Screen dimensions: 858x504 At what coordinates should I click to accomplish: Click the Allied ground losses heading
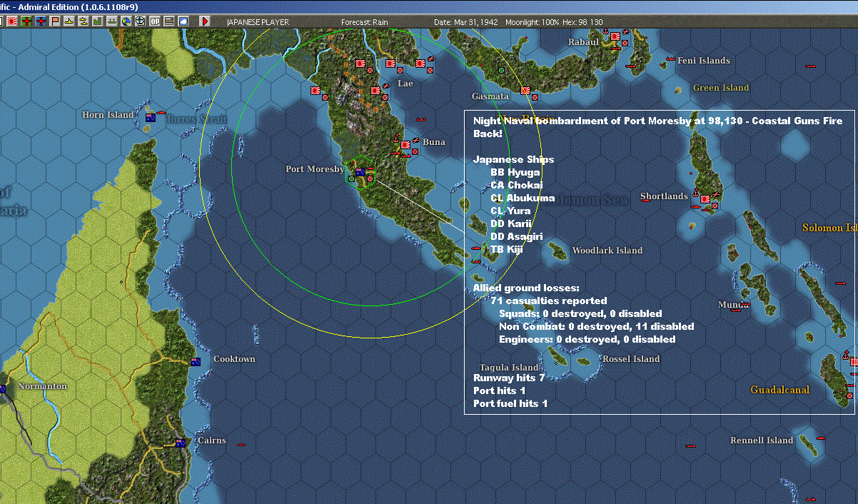527,288
